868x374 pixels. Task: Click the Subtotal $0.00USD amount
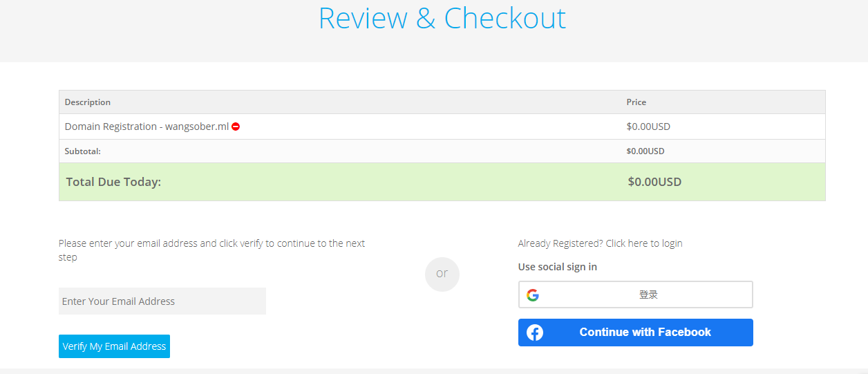pos(645,151)
